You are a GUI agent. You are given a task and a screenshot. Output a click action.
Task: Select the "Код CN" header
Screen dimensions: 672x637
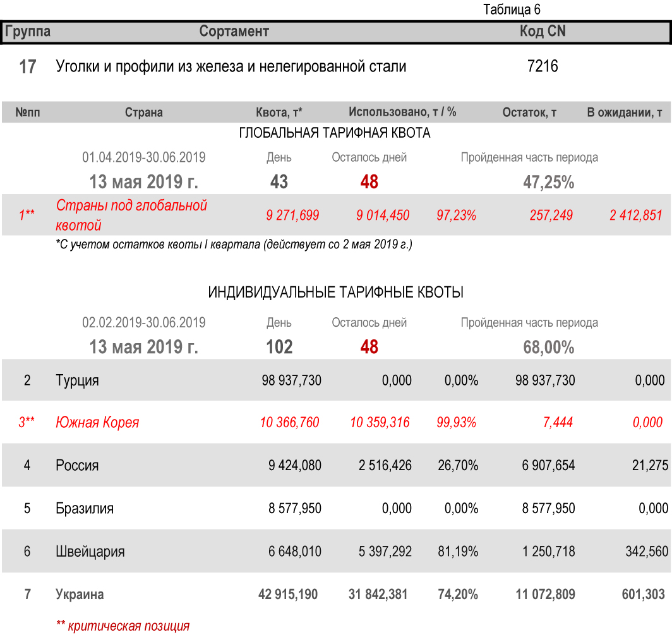pyautogui.click(x=542, y=31)
